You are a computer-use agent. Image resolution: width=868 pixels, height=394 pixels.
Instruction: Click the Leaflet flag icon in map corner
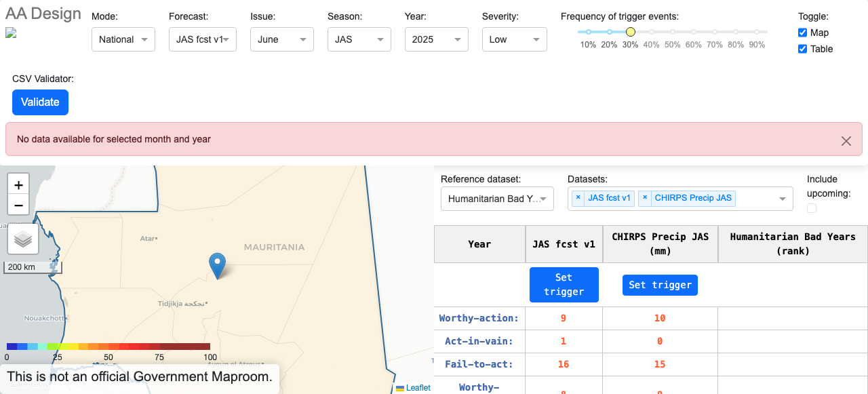(399, 388)
